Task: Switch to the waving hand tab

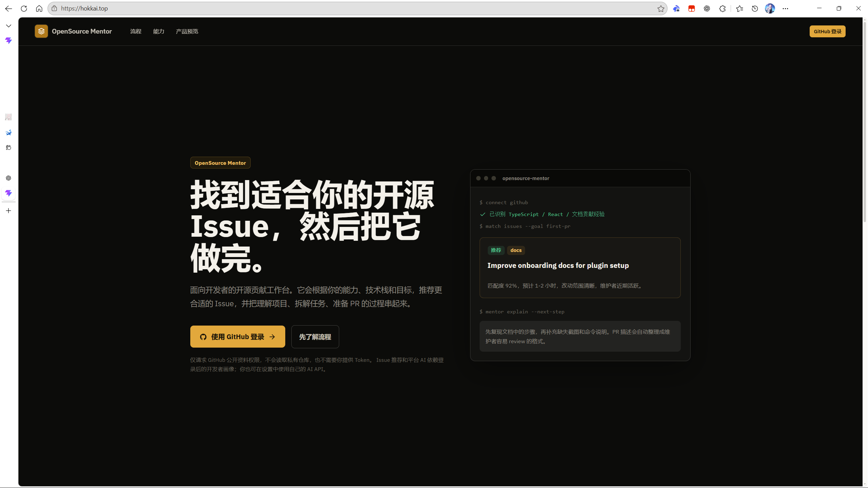Action: (8, 148)
